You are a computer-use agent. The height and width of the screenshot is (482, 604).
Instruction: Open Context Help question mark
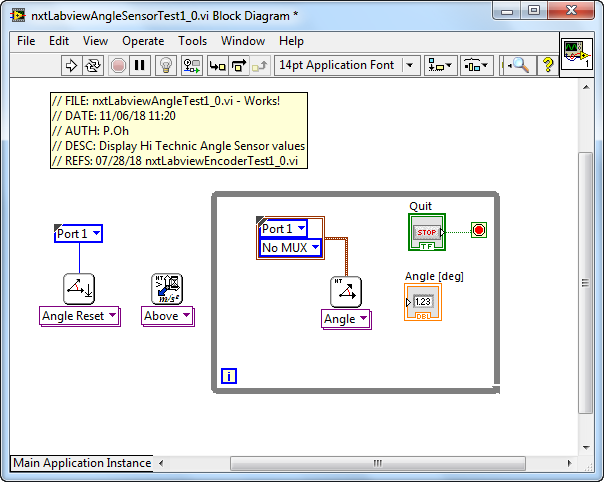548,65
